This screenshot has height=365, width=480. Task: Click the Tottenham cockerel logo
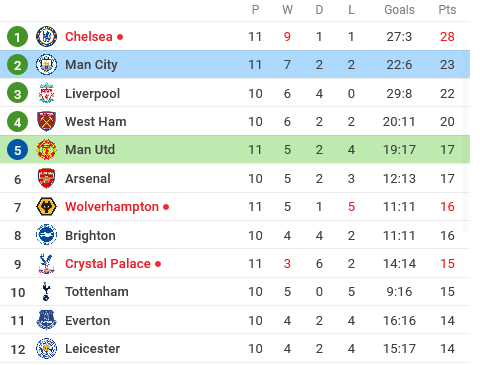(46, 292)
